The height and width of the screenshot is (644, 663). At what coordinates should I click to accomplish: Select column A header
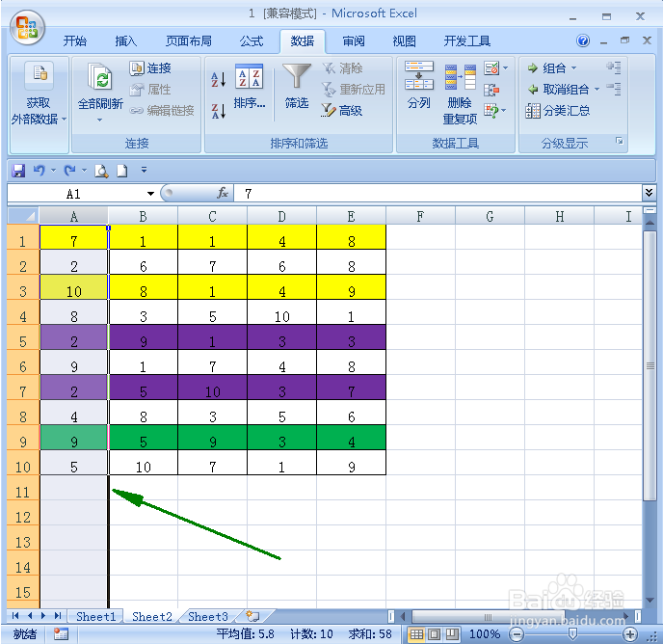point(73,216)
